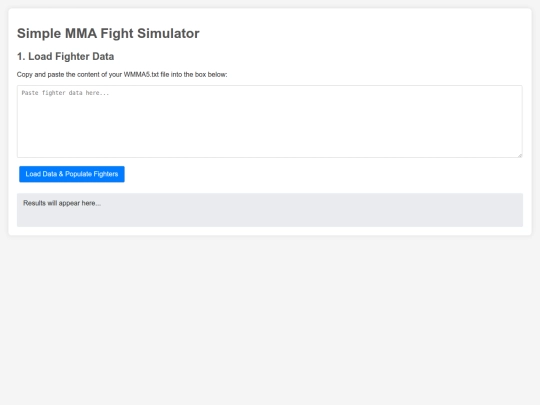Click the textarea resize grip corner
This screenshot has width=540, height=405.
point(520,155)
